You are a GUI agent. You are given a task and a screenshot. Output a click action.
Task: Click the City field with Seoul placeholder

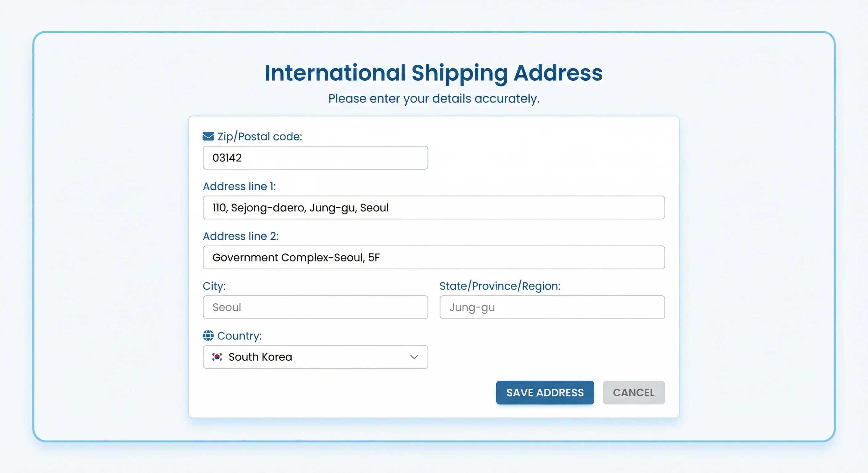click(315, 307)
